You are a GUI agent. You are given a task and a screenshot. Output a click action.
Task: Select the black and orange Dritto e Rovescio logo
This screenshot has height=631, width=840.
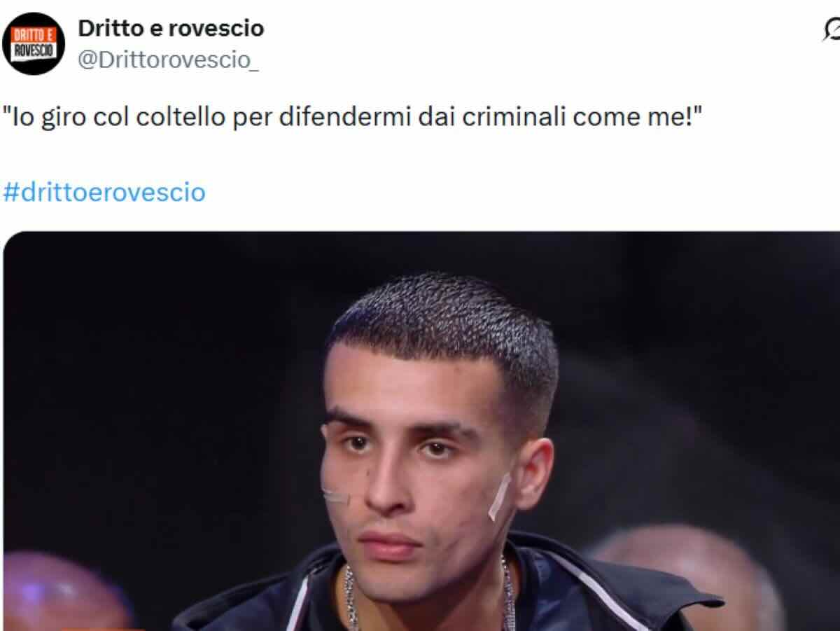click(33, 43)
